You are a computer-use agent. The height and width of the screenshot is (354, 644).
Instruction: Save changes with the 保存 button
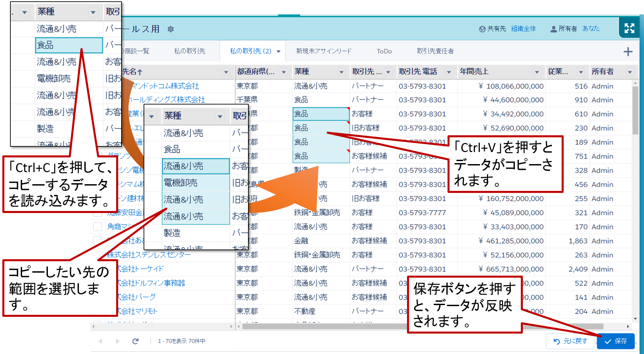(616, 341)
